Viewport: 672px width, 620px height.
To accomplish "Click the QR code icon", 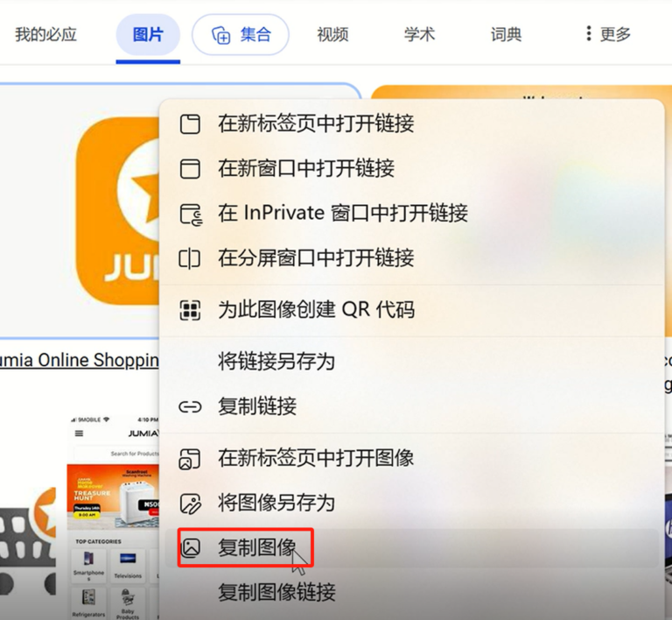I will pyautogui.click(x=190, y=310).
